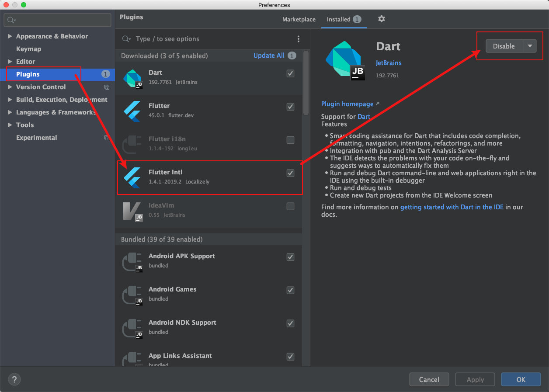Click the project-level icon next to Version Control

[x=106, y=87]
